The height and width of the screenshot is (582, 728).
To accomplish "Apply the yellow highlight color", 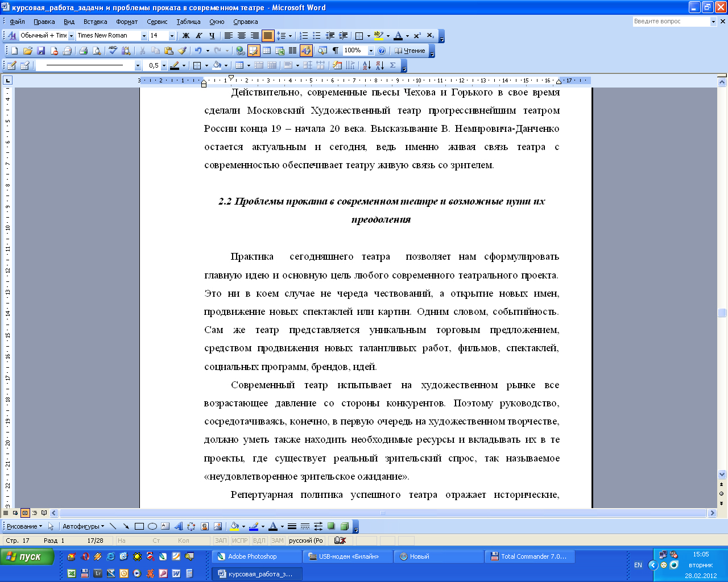I will [378, 36].
